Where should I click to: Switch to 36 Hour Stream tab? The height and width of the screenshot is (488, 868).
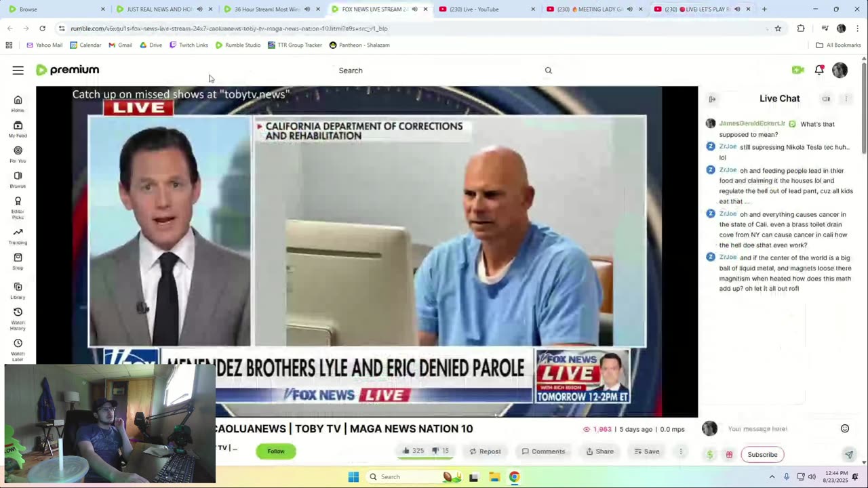[271, 9]
